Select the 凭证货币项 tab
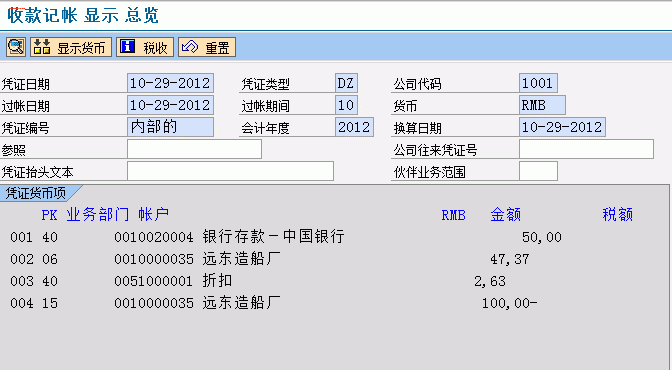 [x=36, y=193]
